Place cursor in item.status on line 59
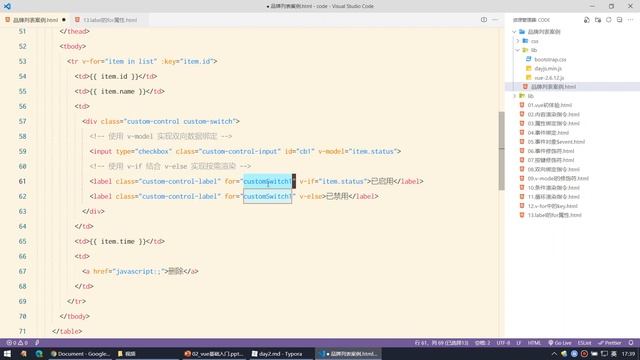 point(372,151)
